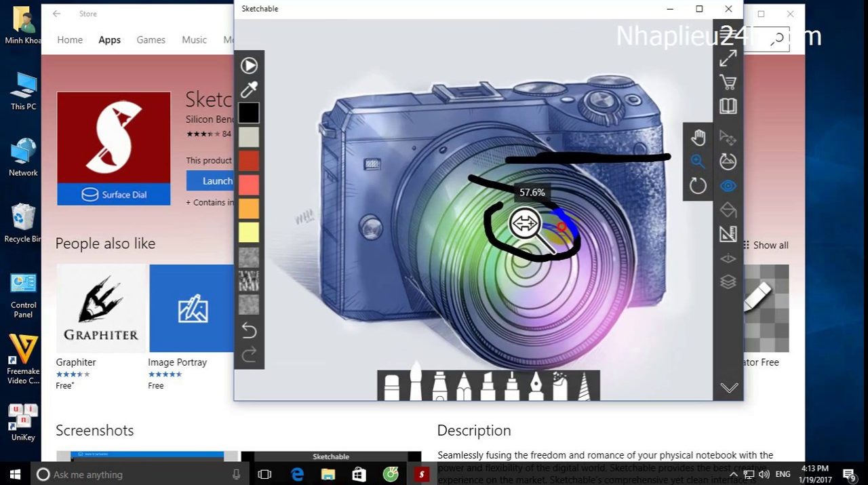868x485 pixels.
Task: Pick the yellow color swatch
Action: 249,233
